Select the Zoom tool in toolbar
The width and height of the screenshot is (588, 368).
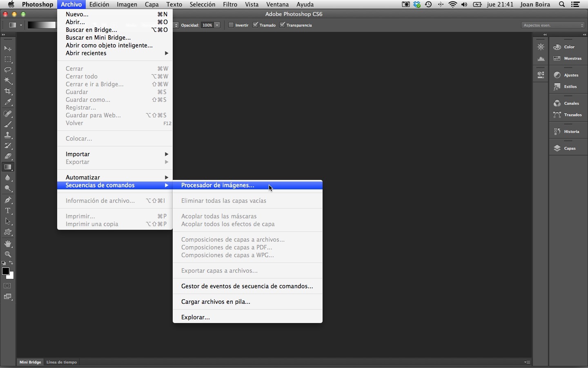[8, 254]
